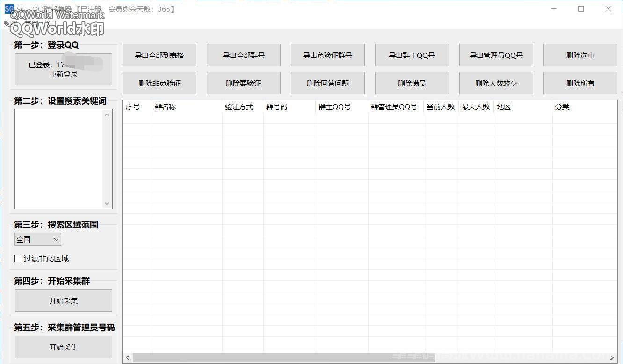Click the table horizontal scrollbar thumb
The height and width of the screenshot is (364, 623).
click(284, 358)
